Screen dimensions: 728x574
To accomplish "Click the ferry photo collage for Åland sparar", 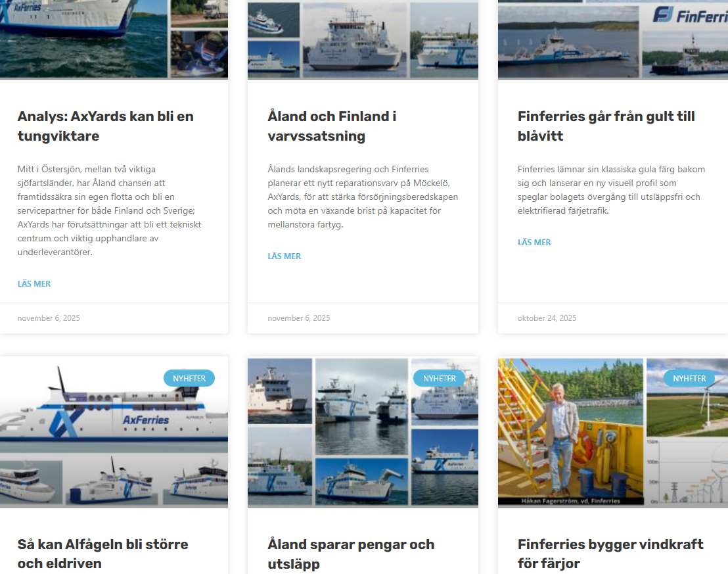I will tap(363, 432).
